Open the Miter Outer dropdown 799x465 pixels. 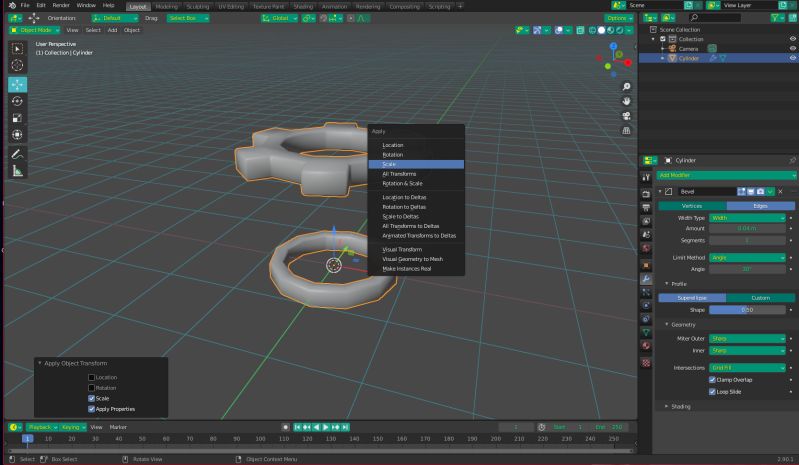pos(747,339)
